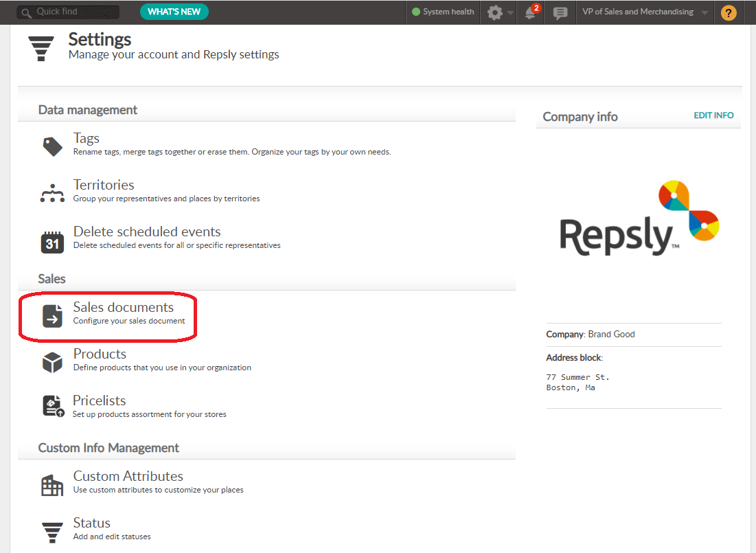Viewport: 756px width, 553px height.
Task: Click the EDIT INFO link
Action: (713, 115)
